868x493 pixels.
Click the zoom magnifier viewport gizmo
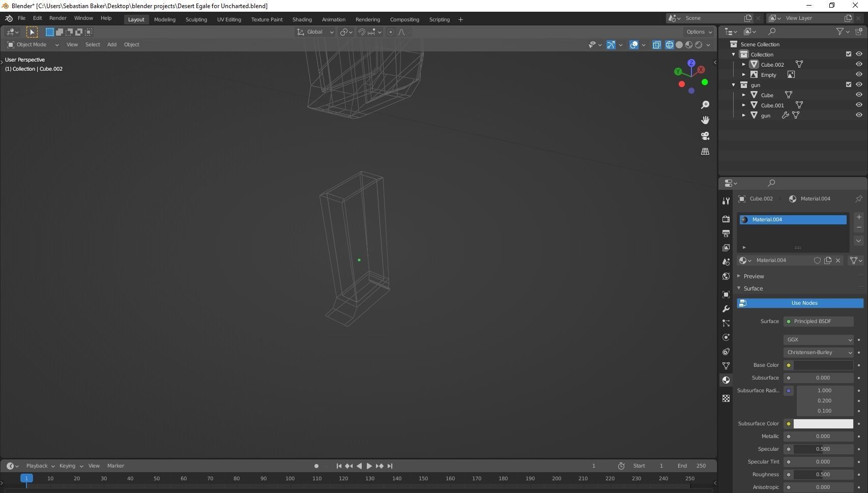click(x=705, y=105)
